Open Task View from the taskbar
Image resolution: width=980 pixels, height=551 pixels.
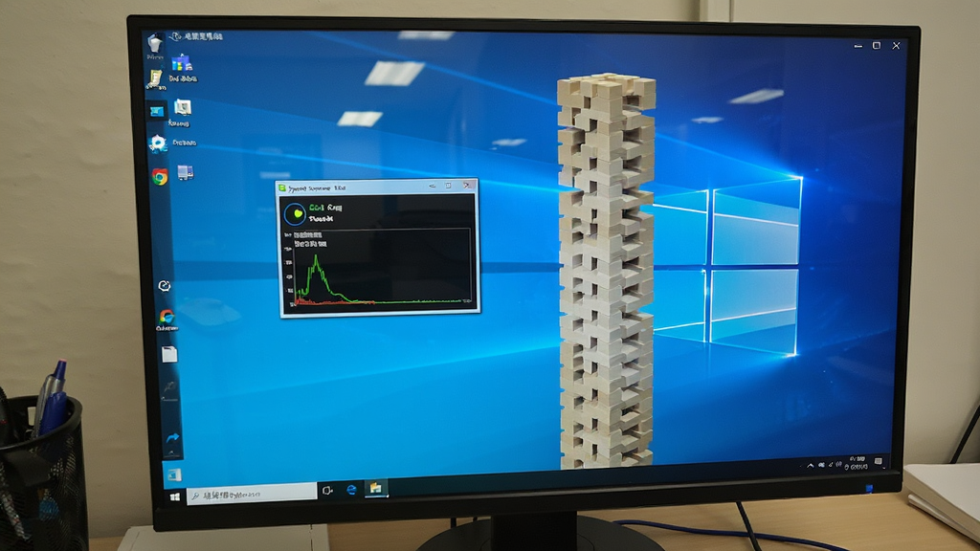[x=327, y=491]
